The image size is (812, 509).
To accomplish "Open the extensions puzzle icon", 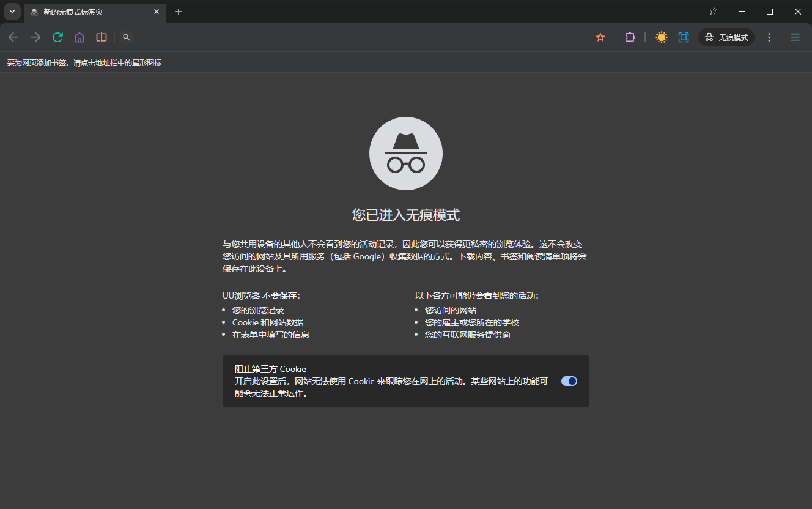I will click(630, 37).
